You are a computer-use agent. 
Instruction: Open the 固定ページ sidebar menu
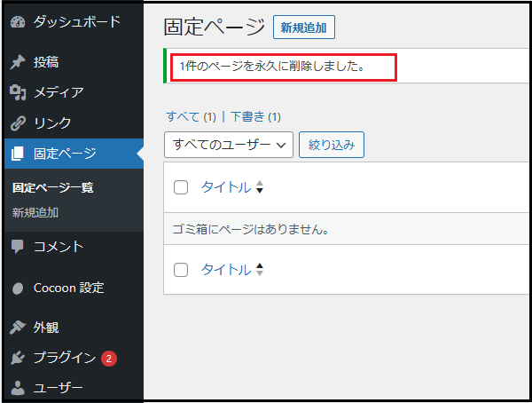[74, 154]
